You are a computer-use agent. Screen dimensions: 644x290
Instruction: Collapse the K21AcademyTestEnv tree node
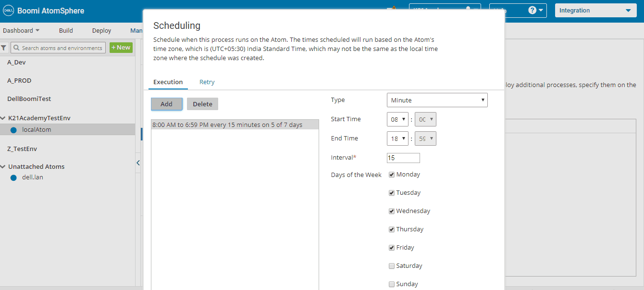pos(3,118)
